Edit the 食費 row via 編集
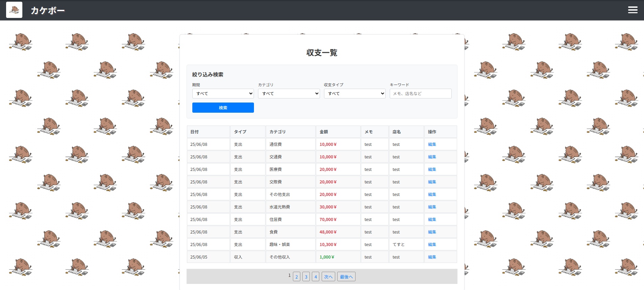 coord(432,232)
